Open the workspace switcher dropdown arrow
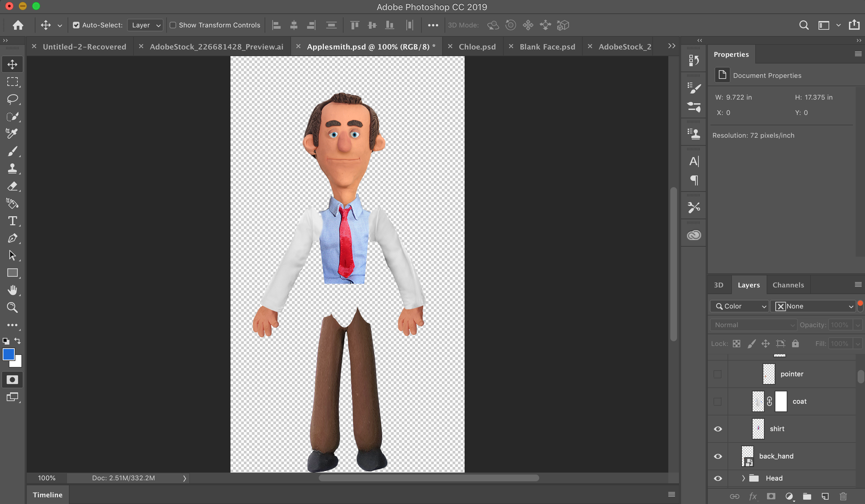The height and width of the screenshot is (504, 865). [x=838, y=25]
